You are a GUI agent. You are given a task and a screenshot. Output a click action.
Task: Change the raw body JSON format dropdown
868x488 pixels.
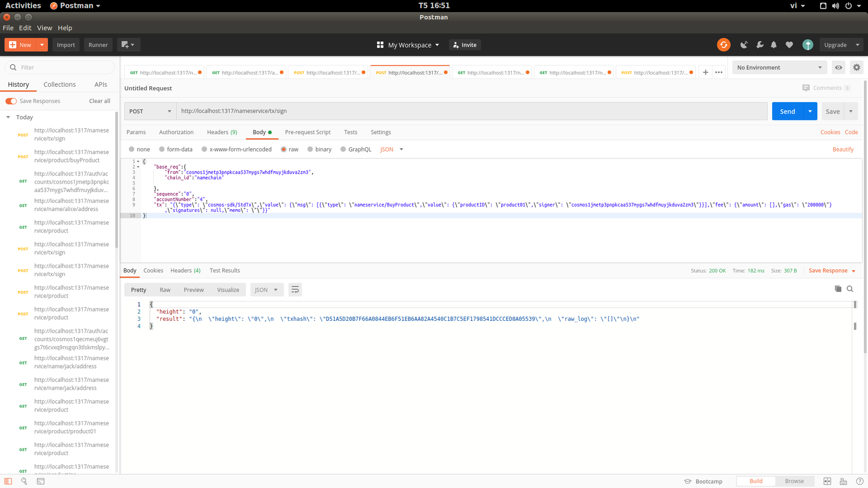pos(392,149)
